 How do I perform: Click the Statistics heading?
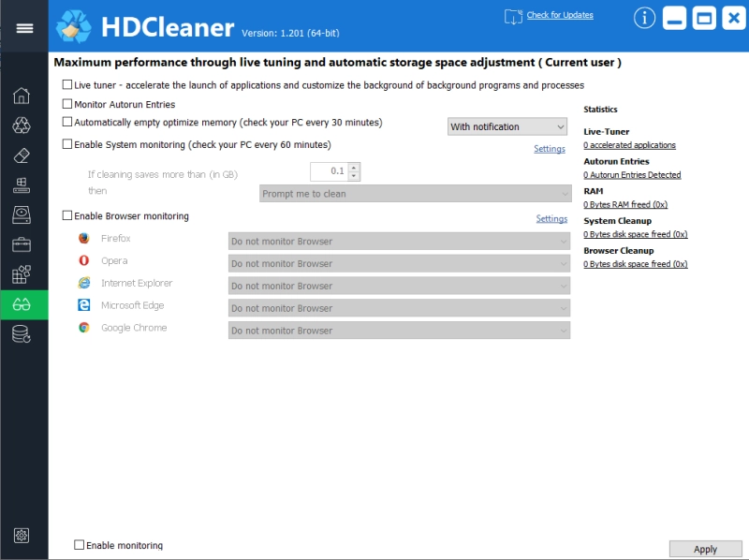pyautogui.click(x=600, y=110)
